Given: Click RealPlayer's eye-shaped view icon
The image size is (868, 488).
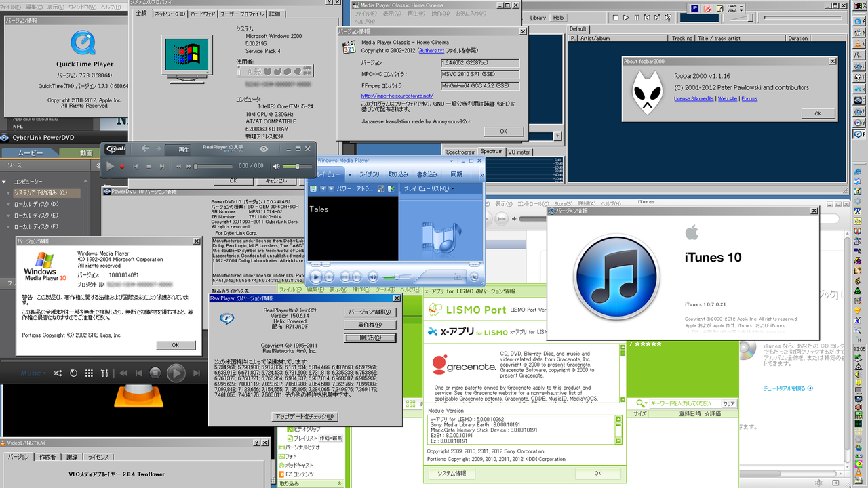Looking at the screenshot, I should [264, 149].
